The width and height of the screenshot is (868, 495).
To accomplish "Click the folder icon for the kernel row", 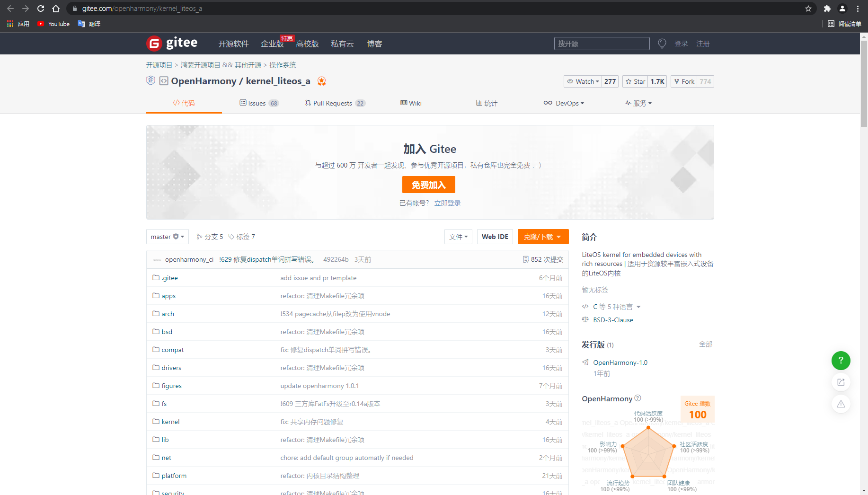I will pyautogui.click(x=156, y=421).
